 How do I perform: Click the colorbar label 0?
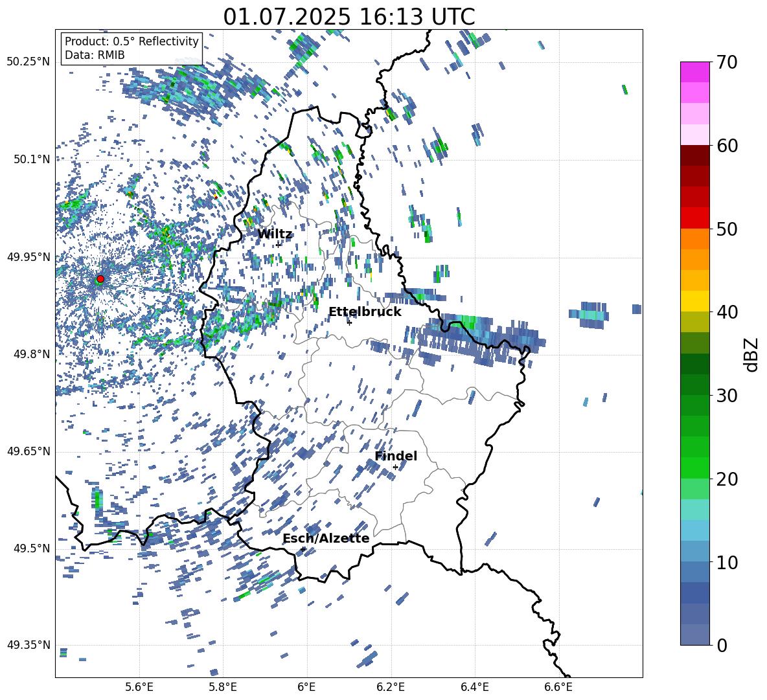click(x=722, y=645)
